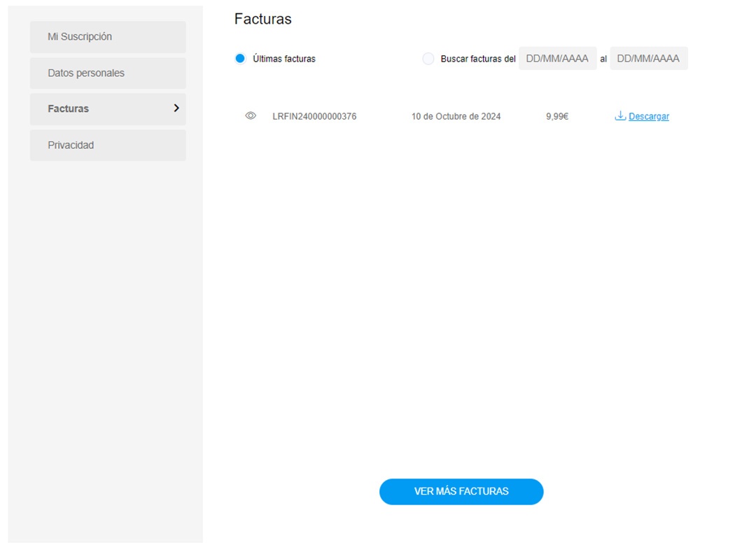
Task: Open the Privacidad sidebar section
Action: click(x=108, y=145)
